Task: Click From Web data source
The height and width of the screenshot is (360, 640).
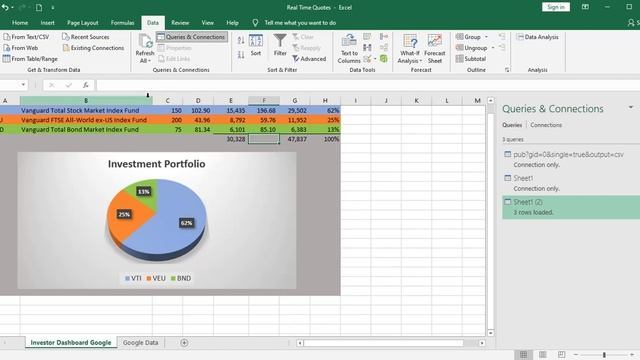Action: (20, 48)
